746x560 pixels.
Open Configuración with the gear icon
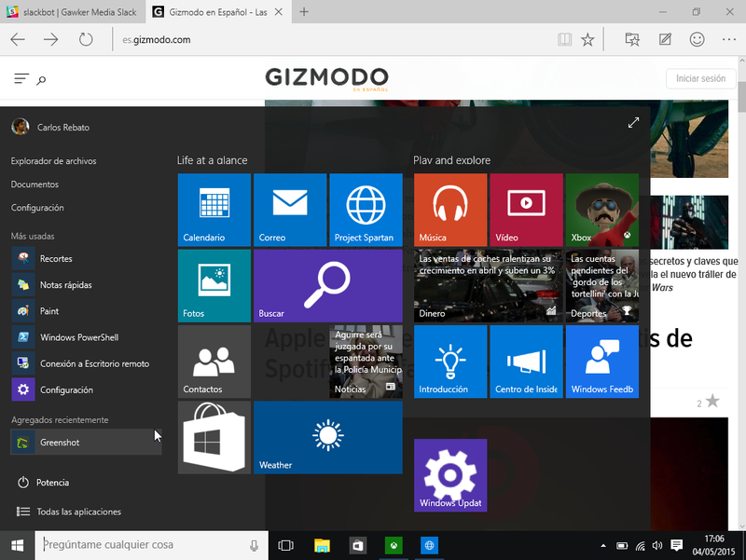86,389
